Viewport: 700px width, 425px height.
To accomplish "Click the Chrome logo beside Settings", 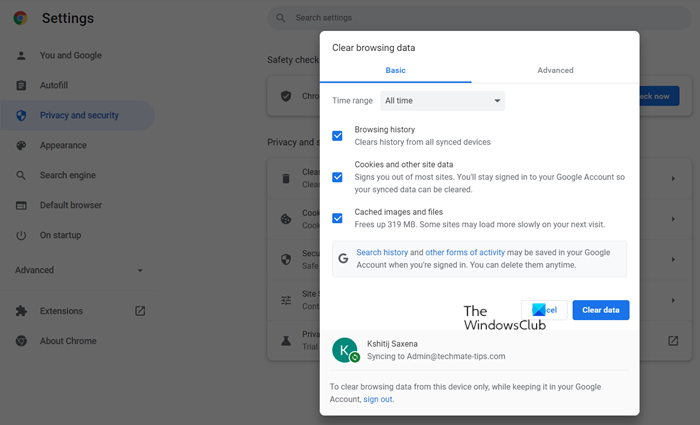I will tap(21, 19).
